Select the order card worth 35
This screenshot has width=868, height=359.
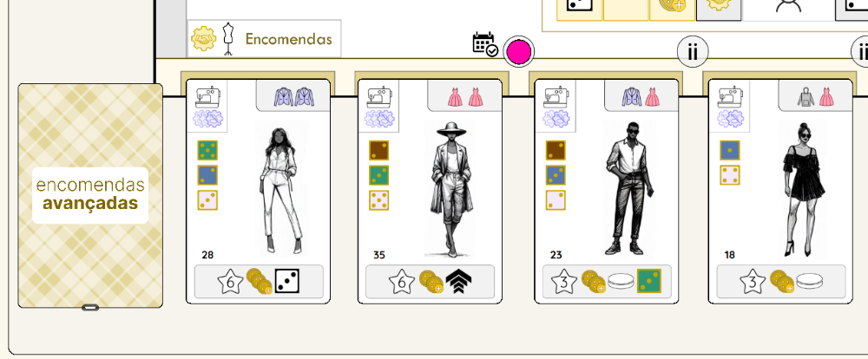430,192
